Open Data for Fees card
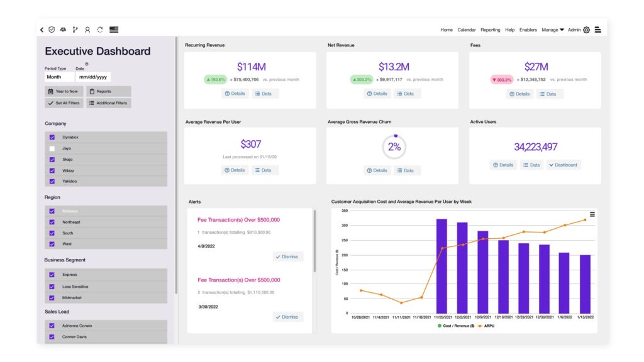This screenshot has height=362, width=644. (548, 94)
